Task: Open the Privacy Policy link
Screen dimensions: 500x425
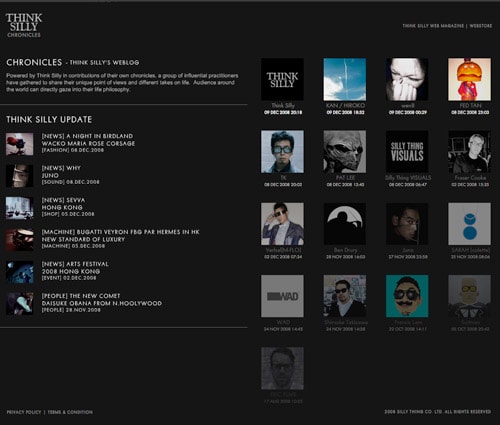Action: click(x=24, y=412)
